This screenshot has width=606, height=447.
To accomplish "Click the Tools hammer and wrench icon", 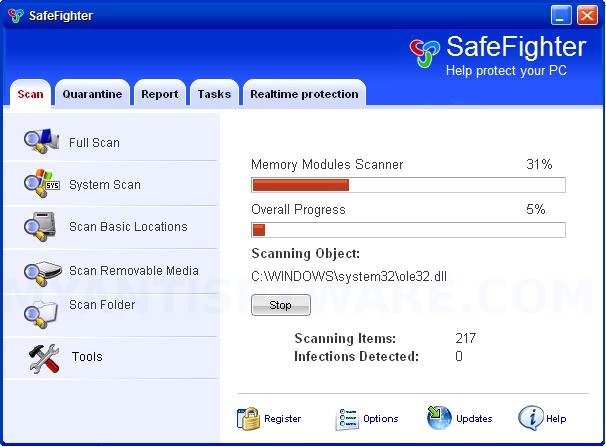I will pyautogui.click(x=44, y=359).
